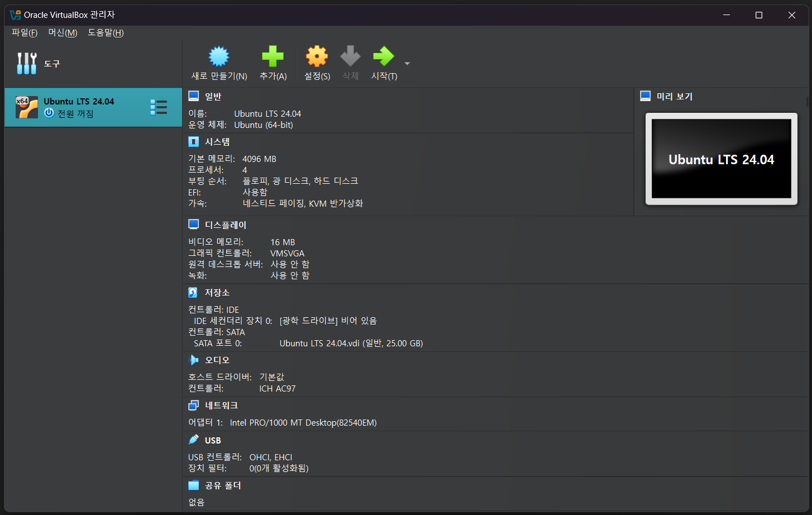
Task: Click the Intel PRO/1000 MT Desktop adapter text
Action: click(x=303, y=422)
